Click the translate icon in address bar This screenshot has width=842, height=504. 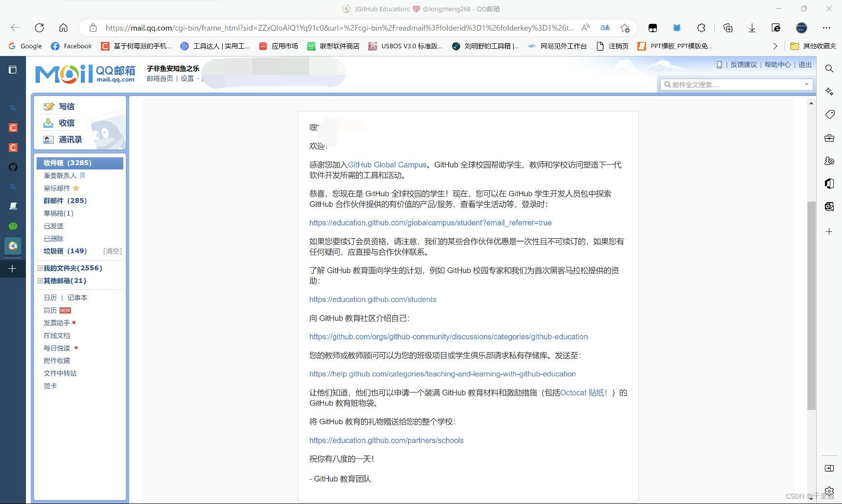click(605, 28)
